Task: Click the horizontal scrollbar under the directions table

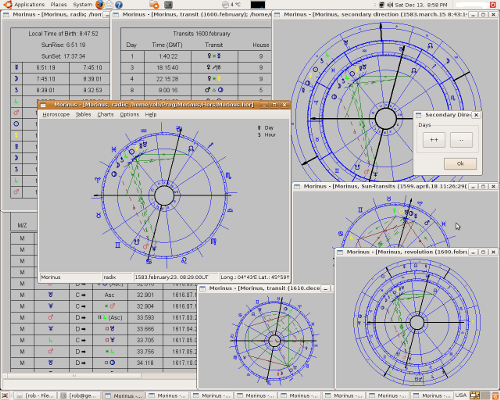Action: tap(75, 376)
